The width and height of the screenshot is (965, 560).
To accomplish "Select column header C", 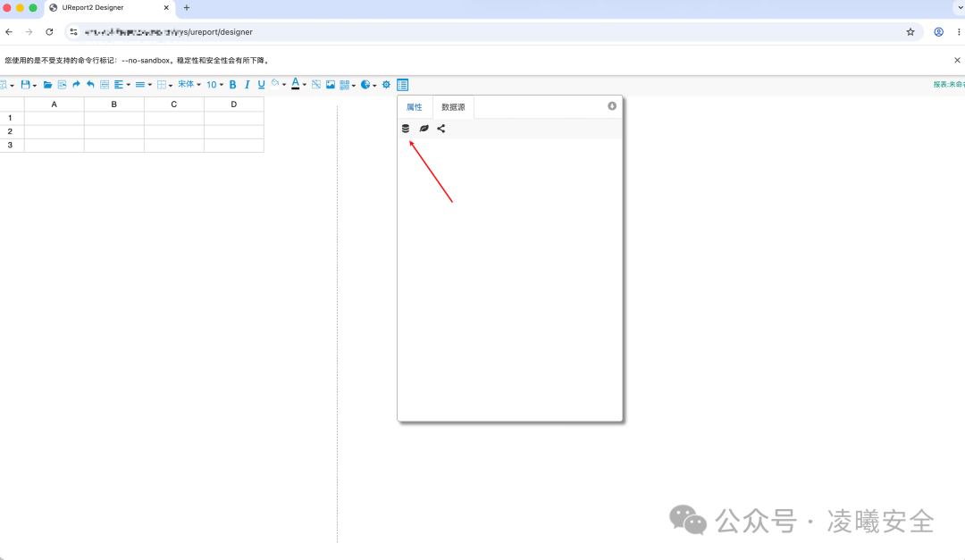I will point(174,104).
